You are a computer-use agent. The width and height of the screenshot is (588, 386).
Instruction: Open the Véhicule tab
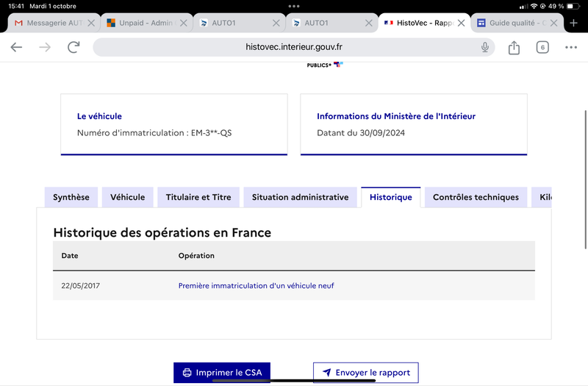click(x=127, y=197)
